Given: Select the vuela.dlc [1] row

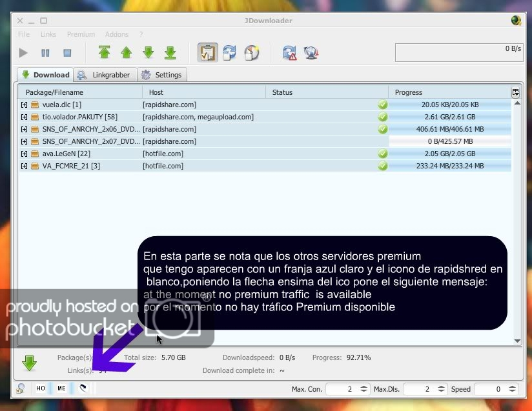Looking at the screenshot, I should click(265, 105).
